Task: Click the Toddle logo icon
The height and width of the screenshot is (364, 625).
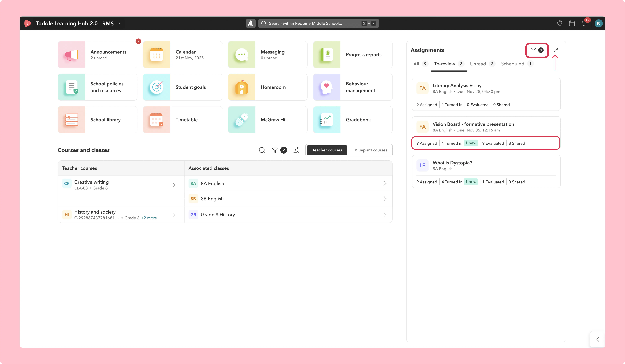Action: [x=28, y=23]
